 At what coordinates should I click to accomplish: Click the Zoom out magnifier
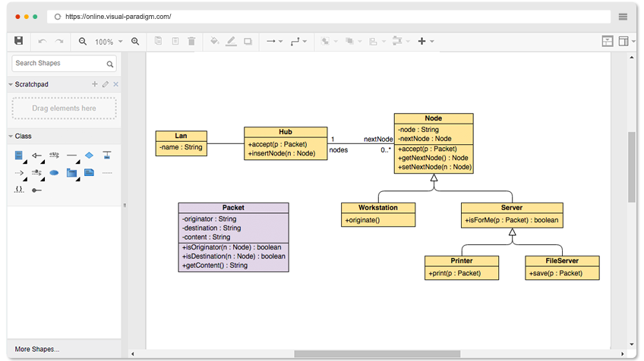[83, 42]
